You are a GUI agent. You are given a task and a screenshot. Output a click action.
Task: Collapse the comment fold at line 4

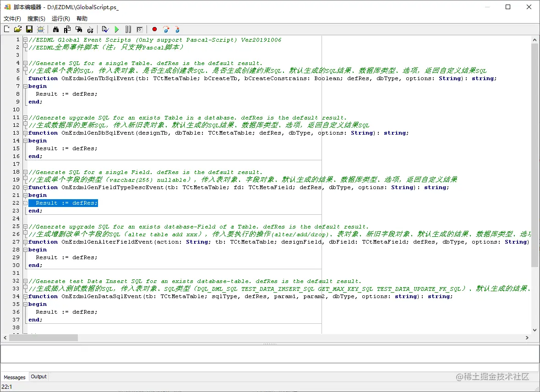point(25,63)
